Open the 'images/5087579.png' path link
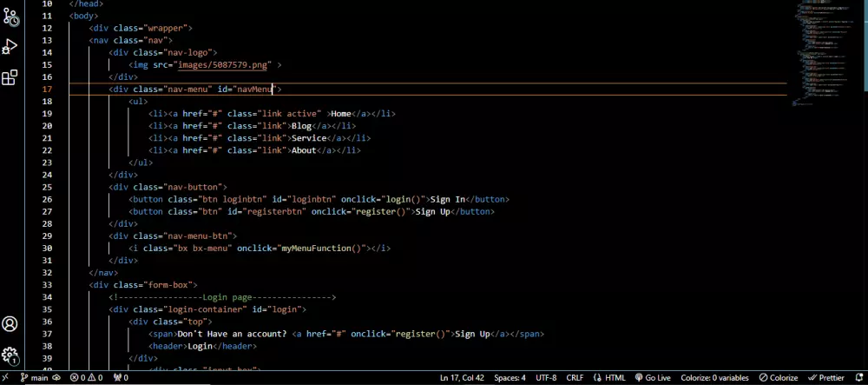 pos(222,65)
